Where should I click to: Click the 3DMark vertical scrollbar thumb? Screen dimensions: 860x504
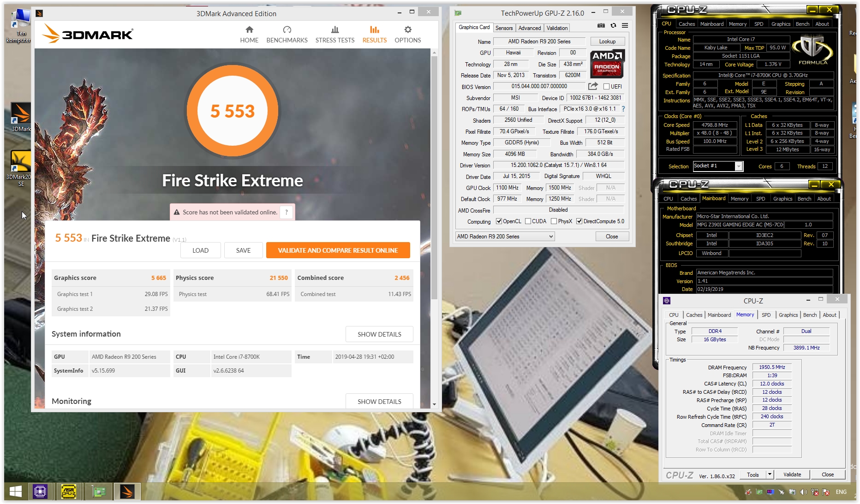tap(434, 177)
